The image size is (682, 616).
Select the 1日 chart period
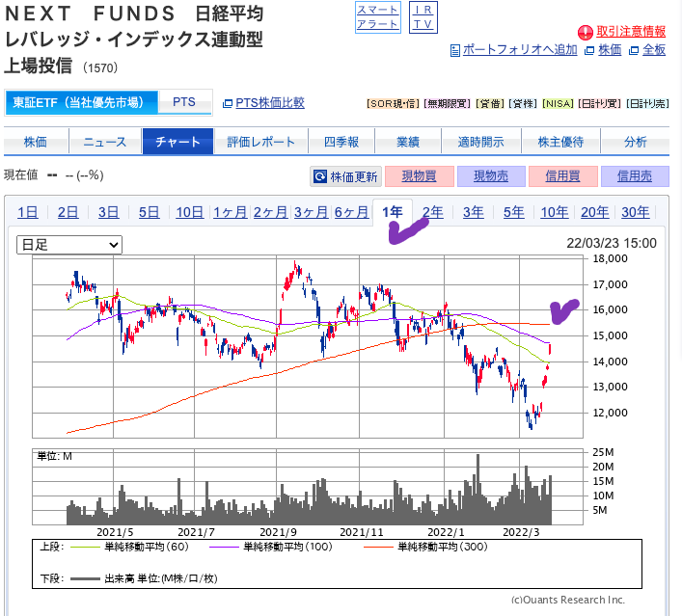coord(27,213)
